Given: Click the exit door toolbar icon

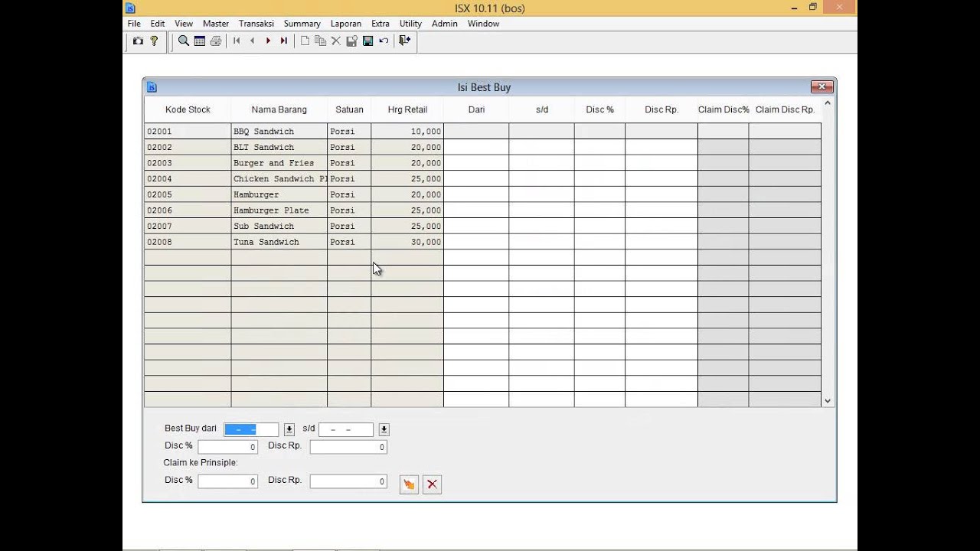Looking at the screenshot, I should [x=404, y=41].
